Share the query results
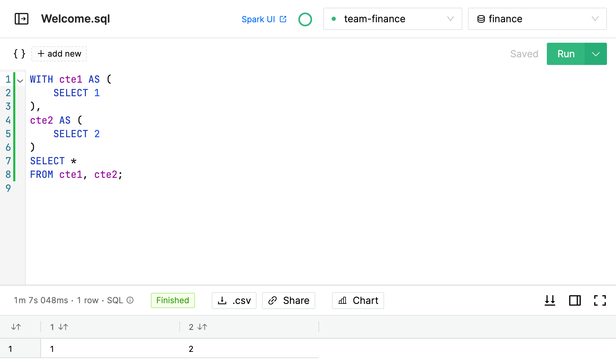Image resolution: width=616 pixels, height=364 pixels. click(289, 300)
